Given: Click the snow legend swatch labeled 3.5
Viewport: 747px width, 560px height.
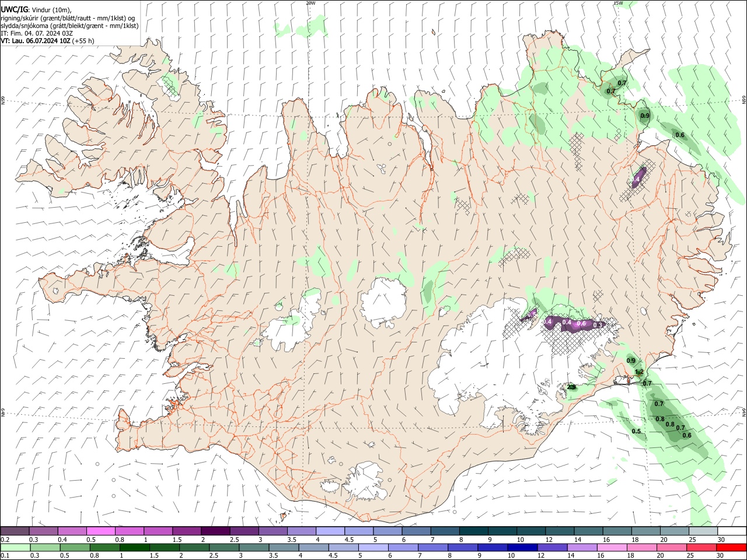Looking at the screenshot, I should (x=301, y=531).
